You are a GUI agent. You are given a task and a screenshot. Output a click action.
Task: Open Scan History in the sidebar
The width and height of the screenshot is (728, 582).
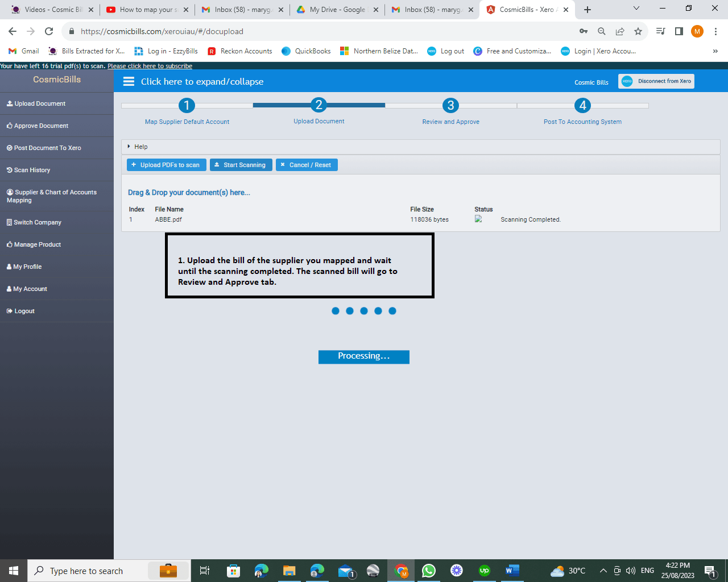coord(57,170)
